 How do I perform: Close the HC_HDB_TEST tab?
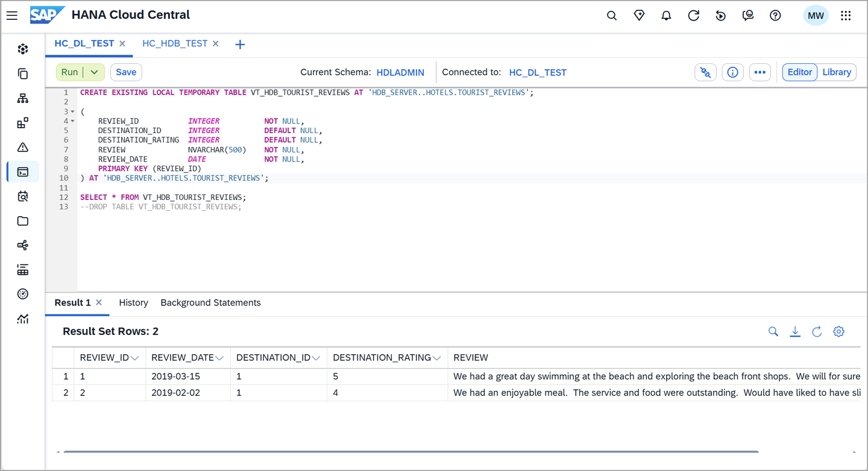click(216, 43)
